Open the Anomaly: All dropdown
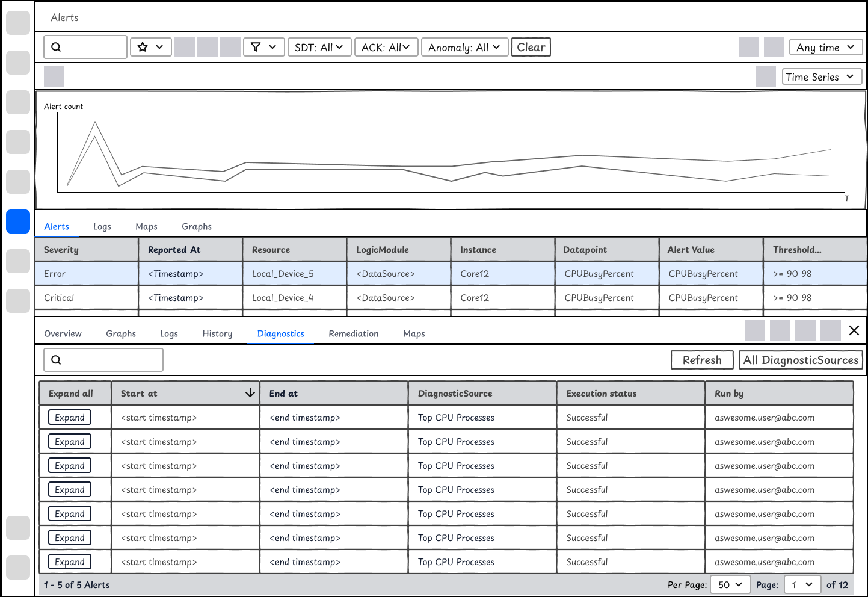 point(464,47)
